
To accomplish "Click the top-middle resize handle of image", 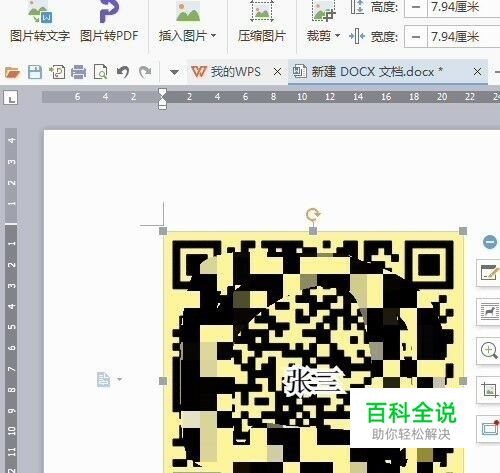I will (x=313, y=231).
